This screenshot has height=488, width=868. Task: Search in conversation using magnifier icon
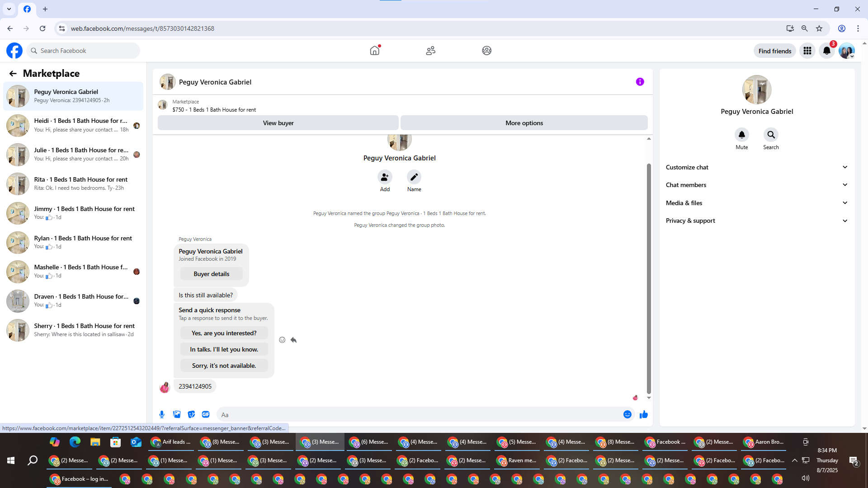(771, 135)
